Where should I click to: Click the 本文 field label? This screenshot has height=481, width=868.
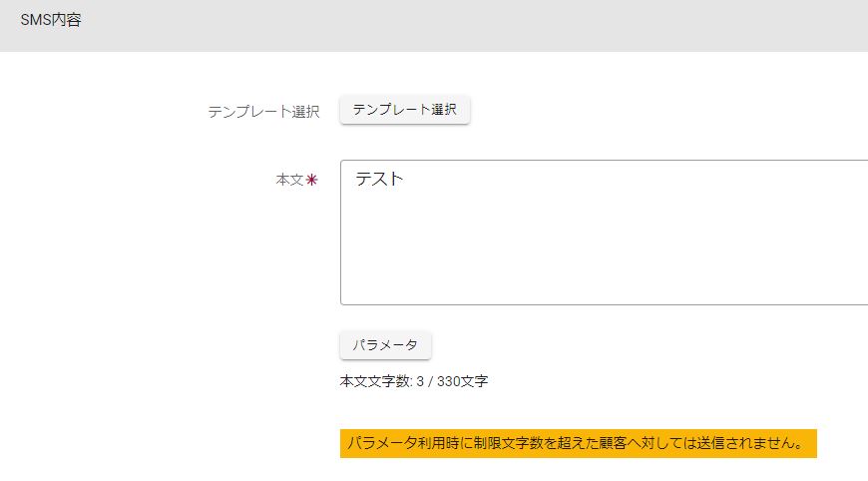(x=289, y=181)
